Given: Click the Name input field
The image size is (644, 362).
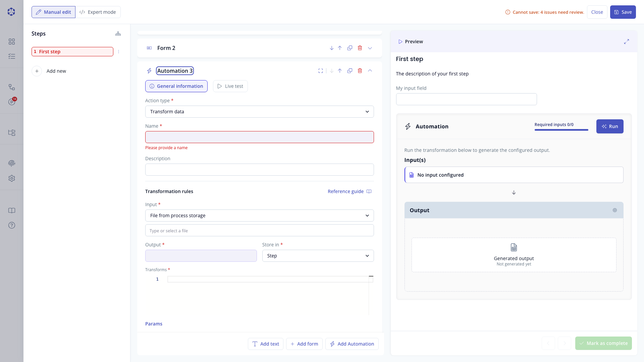Looking at the screenshot, I should [260, 137].
